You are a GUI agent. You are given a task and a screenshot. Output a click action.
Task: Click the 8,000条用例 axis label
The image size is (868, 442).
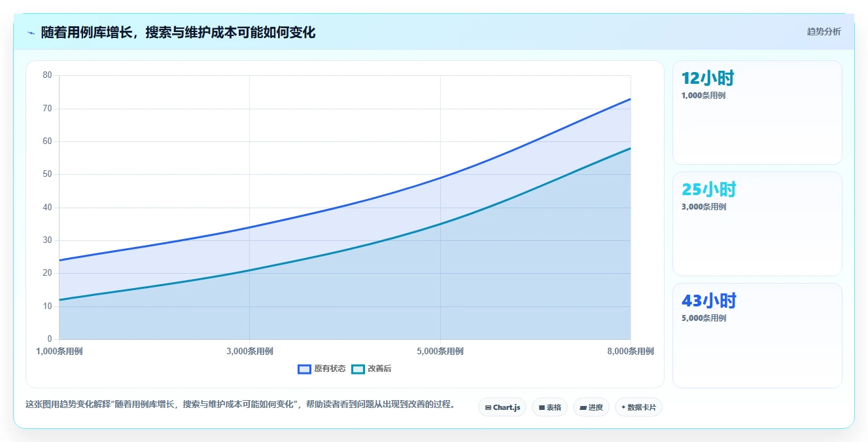[631, 351]
